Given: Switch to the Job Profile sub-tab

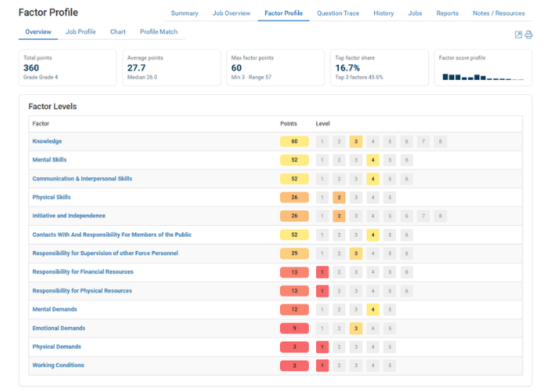Looking at the screenshot, I should 81,32.
